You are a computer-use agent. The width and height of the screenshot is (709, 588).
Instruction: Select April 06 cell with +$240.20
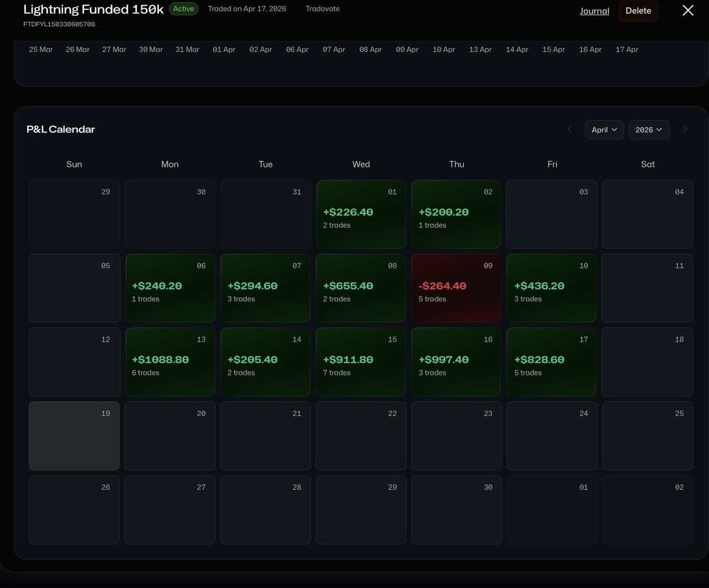170,288
